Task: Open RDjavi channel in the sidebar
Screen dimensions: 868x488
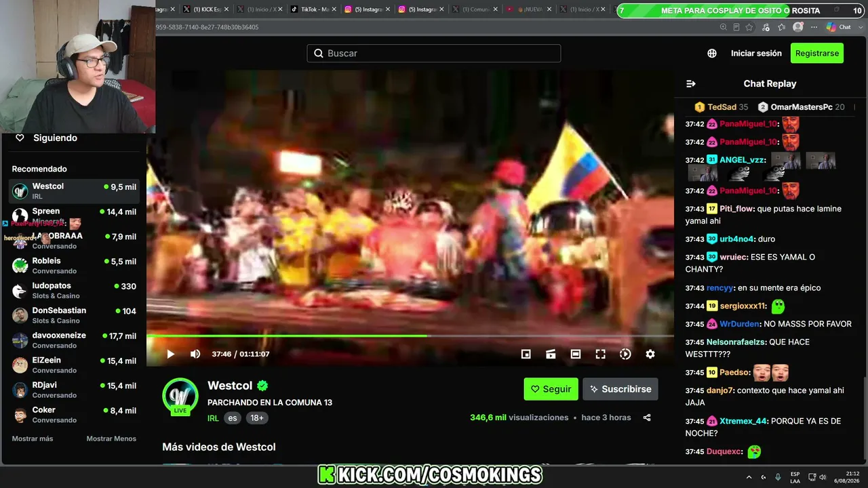Action: [75, 390]
